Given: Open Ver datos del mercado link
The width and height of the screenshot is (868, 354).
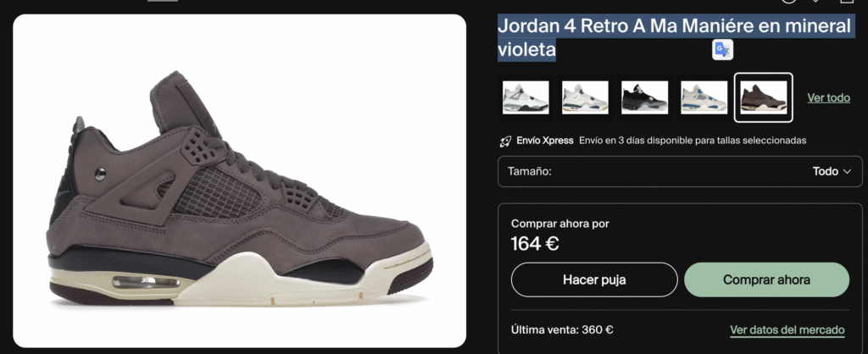Looking at the screenshot, I should pos(787,330).
